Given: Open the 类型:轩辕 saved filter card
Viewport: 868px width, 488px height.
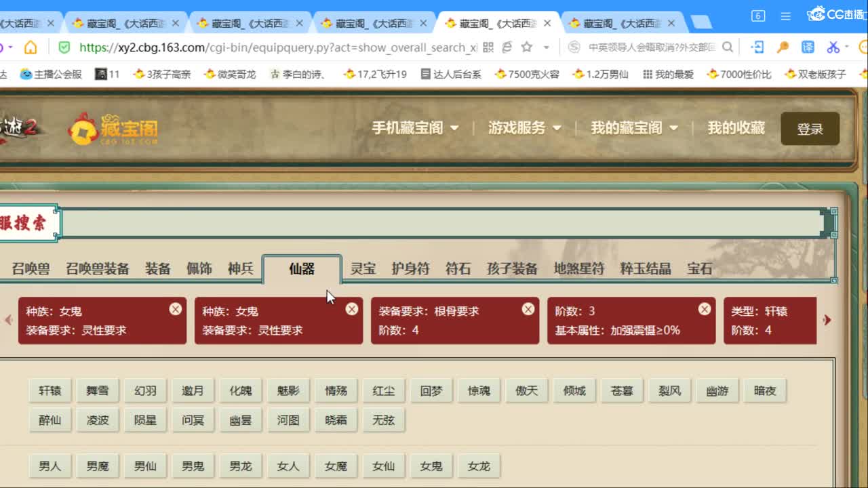Looking at the screenshot, I should click(770, 321).
